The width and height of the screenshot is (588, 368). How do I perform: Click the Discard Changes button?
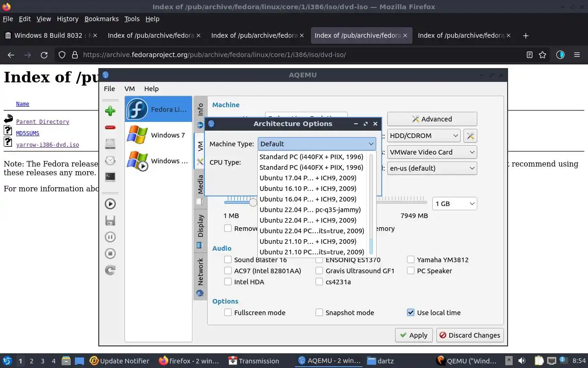[470, 335]
